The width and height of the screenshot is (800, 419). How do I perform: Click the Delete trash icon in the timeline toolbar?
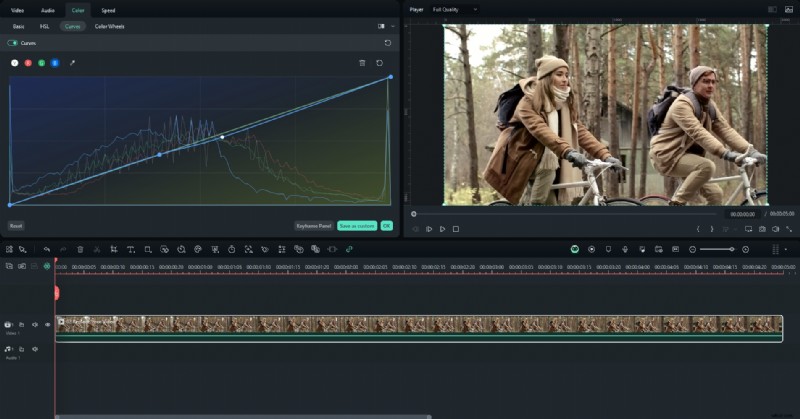pyautogui.click(x=80, y=249)
